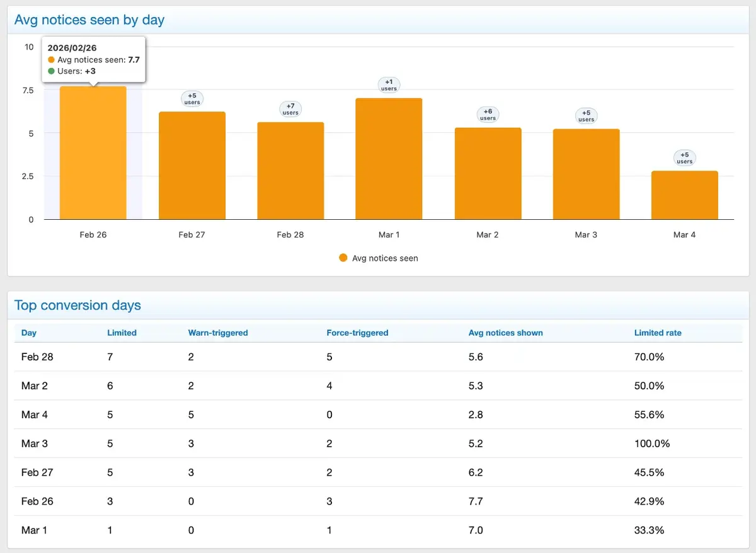
Task: Click the 100.0% limited rate cell
Action: (652, 443)
